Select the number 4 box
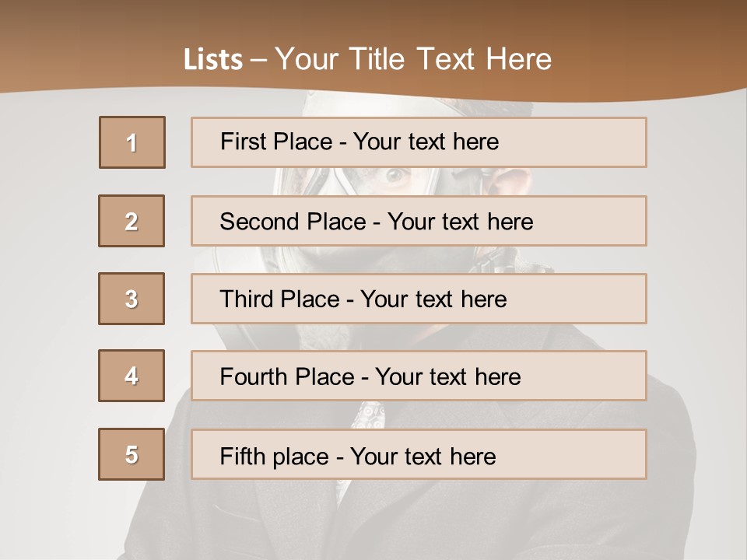 132,376
